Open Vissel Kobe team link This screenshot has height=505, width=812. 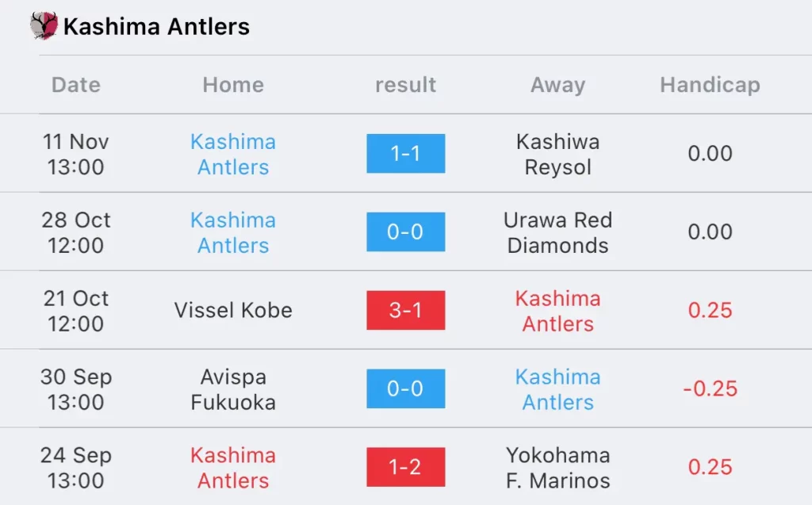pyautogui.click(x=233, y=310)
